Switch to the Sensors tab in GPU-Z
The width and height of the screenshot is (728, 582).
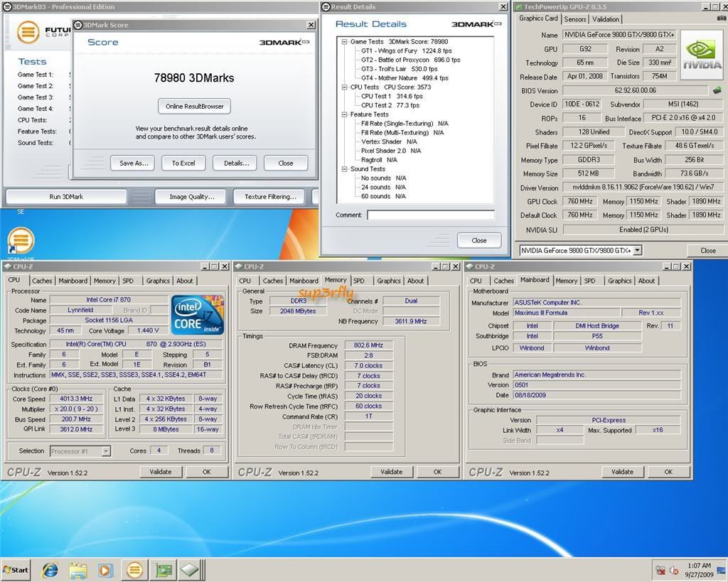(x=575, y=19)
